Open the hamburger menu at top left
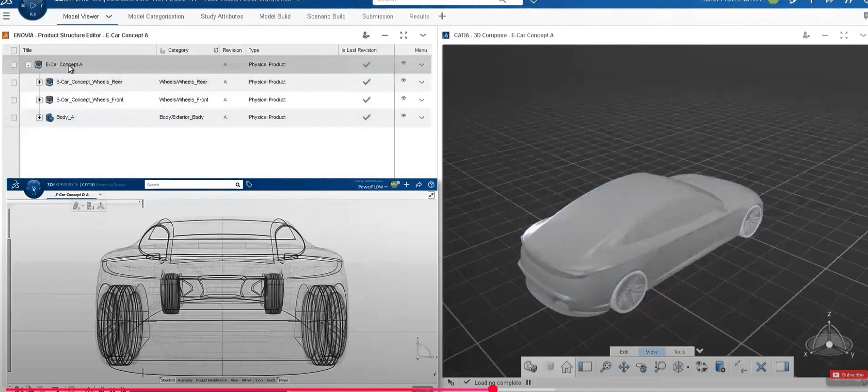This screenshot has width=868, height=392. pos(6,16)
